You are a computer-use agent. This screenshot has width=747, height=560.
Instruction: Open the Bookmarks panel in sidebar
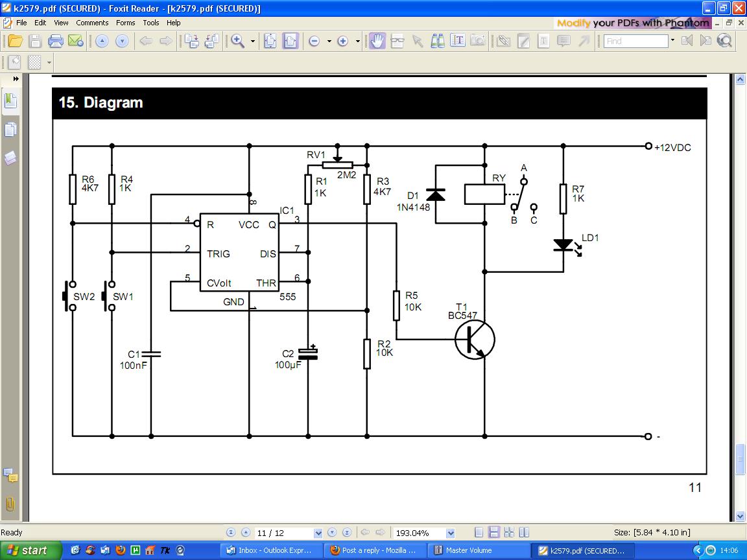point(10,101)
